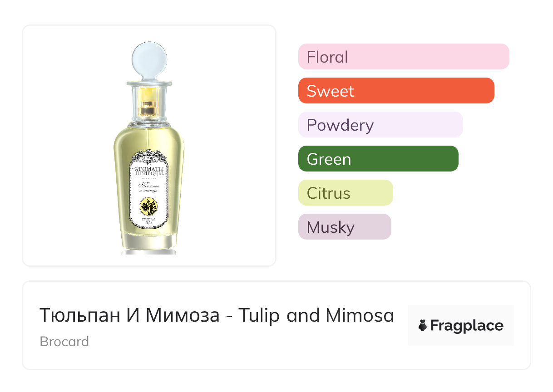Viewport: 553px width, 392px height.
Task: Select the Floral accord bar
Action: coord(403,57)
